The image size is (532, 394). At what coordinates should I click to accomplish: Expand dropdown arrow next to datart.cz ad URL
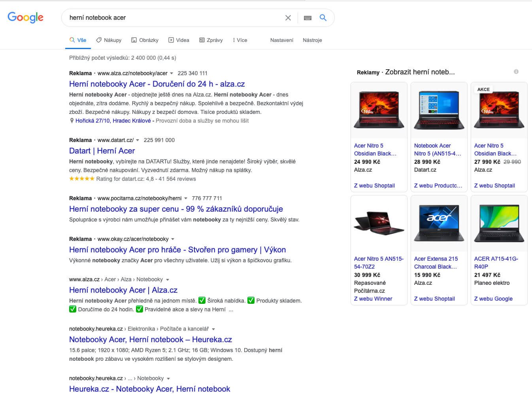pyautogui.click(x=138, y=140)
